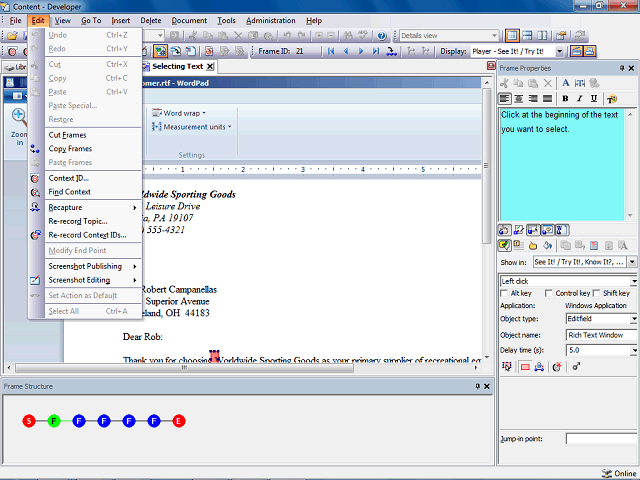Click the font A icon in Frame Properties
640x480 pixels.
click(x=565, y=83)
